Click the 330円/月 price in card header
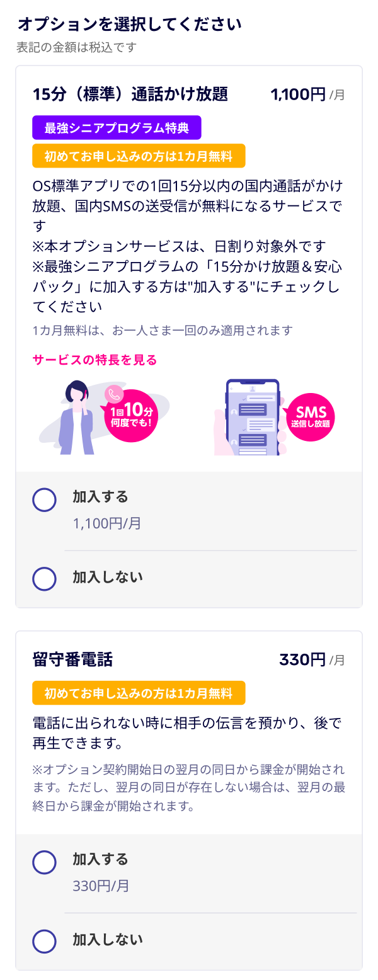Viewport: 378px width, 980px height. pos(312,659)
